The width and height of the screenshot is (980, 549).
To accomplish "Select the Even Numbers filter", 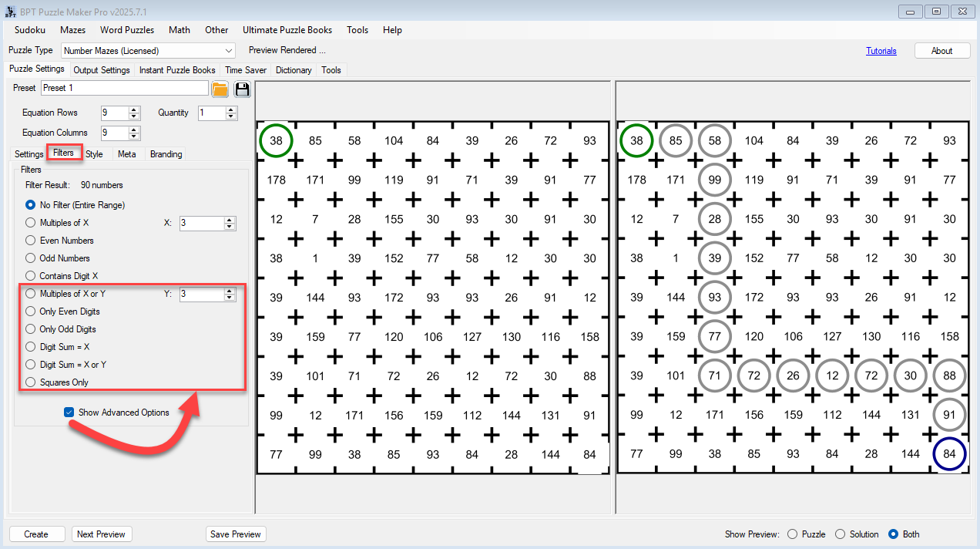I will point(31,241).
